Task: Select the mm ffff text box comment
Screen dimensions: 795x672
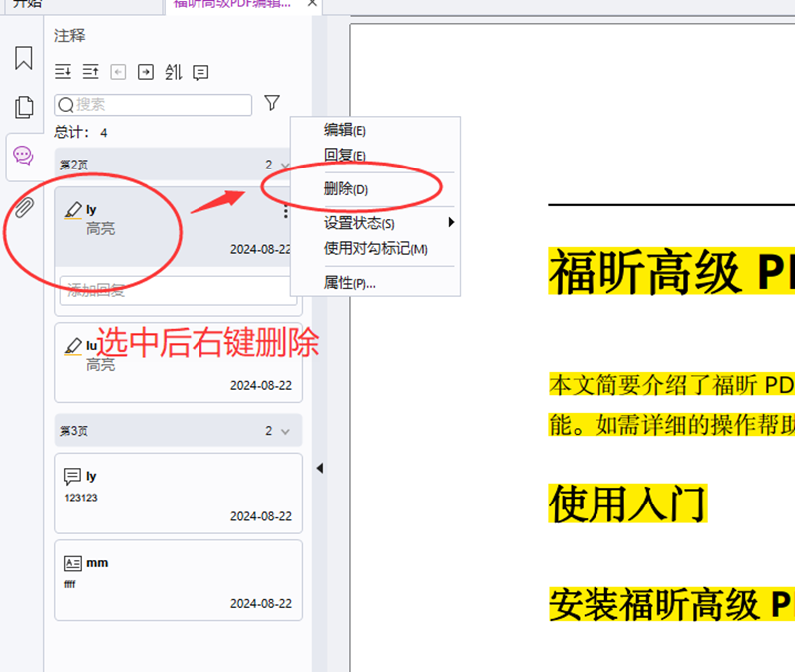Action: pos(179,580)
